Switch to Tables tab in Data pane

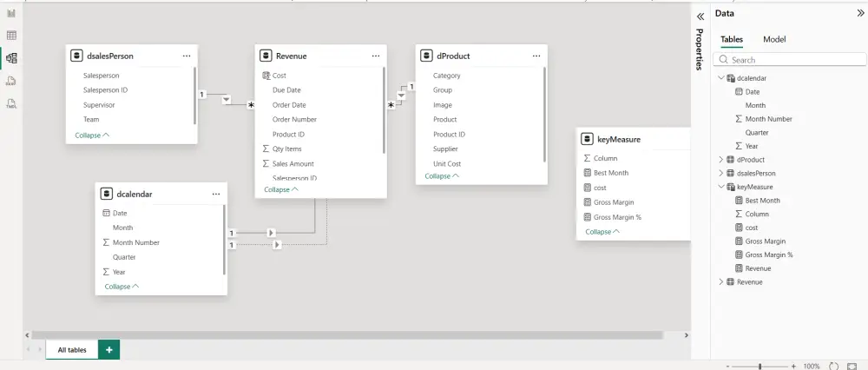coord(731,39)
